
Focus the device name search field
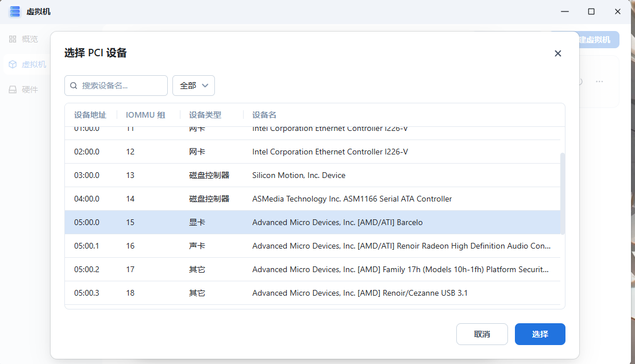[116, 86]
